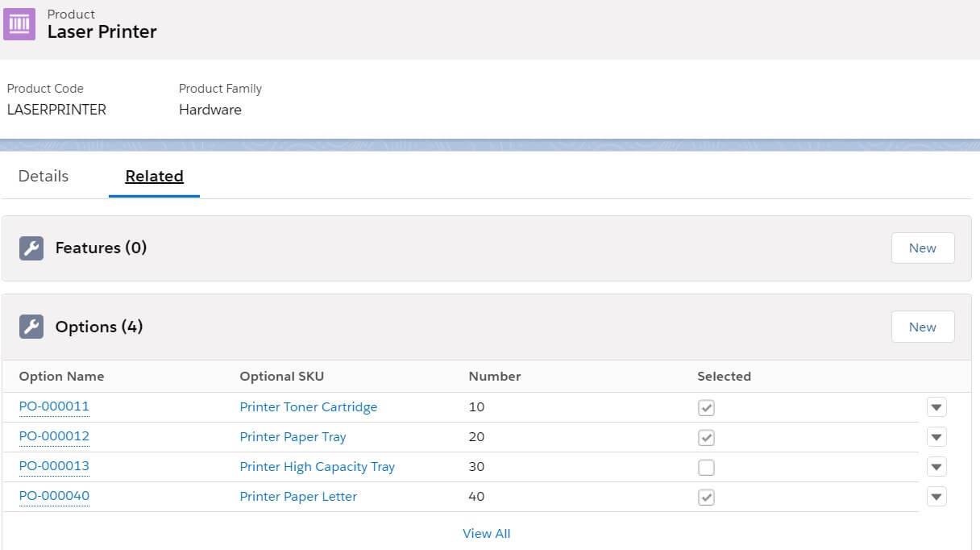Click the wrench icon beside Options
Screen dimensions: 980x550
(x=31, y=327)
